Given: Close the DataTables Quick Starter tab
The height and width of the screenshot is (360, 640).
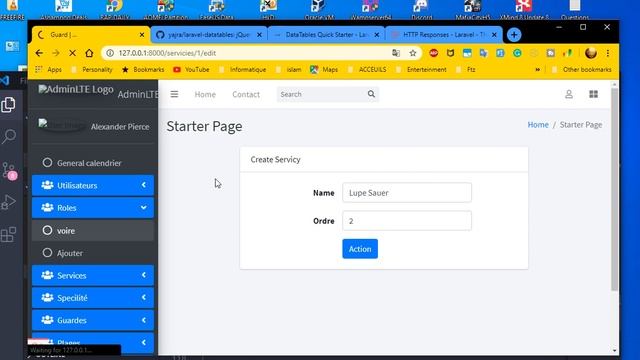Looking at the screenshot, I should coord(377,35).
